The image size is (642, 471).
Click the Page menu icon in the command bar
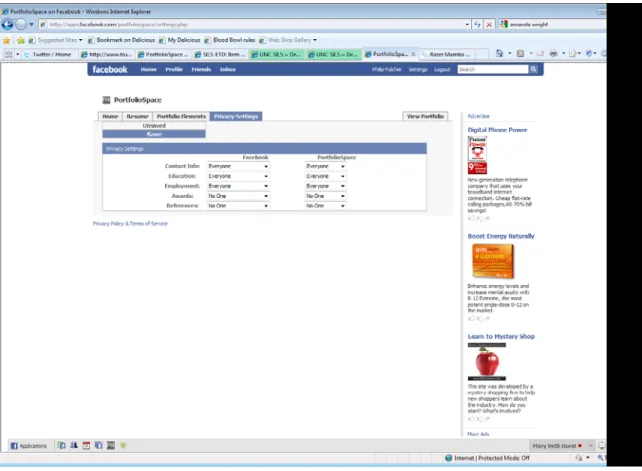tap(573, 54)
